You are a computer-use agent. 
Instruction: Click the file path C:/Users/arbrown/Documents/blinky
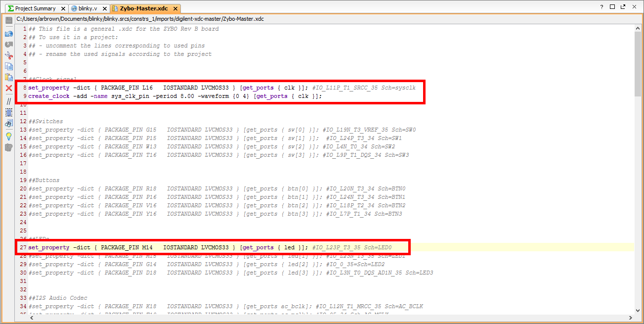[x=140, y=19]
